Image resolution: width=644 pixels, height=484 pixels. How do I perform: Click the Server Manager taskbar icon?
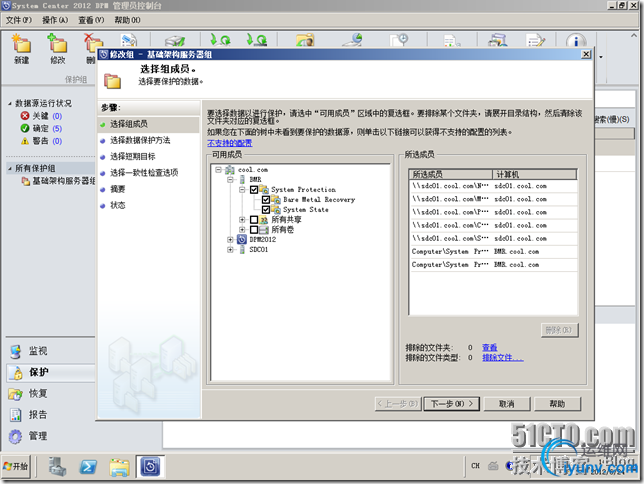(57, 467)
